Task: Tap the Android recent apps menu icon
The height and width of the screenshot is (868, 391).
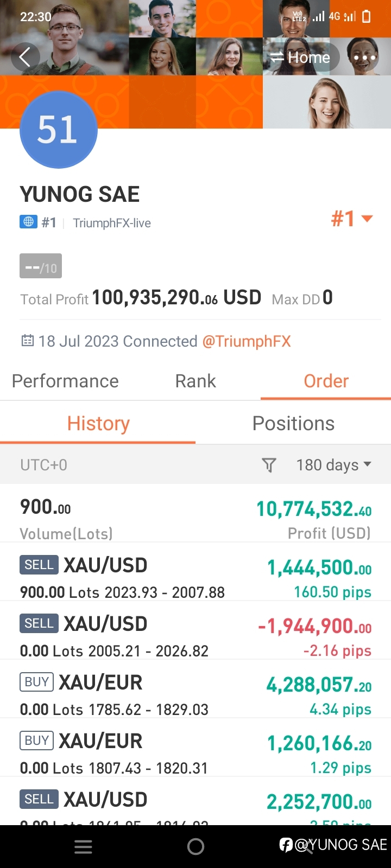Action: pyautogui.click(x=83, y=847)
